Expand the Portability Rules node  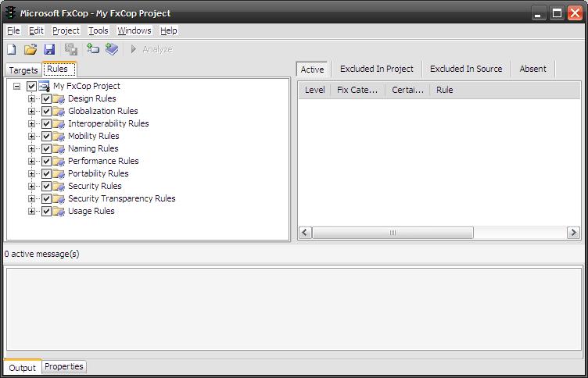pos(31,174)
